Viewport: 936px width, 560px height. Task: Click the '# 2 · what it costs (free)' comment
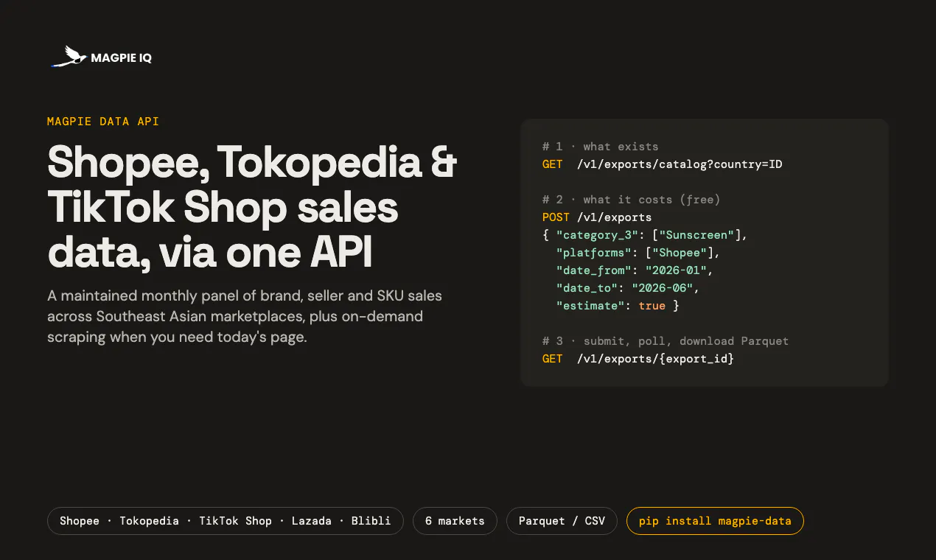[631, 200]
